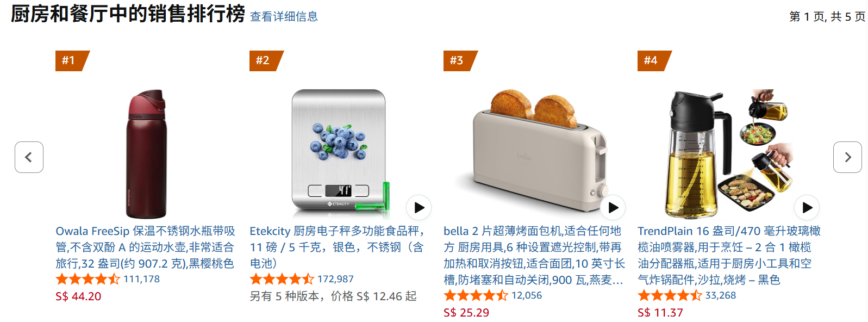The image size is (868, 322).
Task: Click the #3 bestseller rank badge
Action: pos(460,60)
